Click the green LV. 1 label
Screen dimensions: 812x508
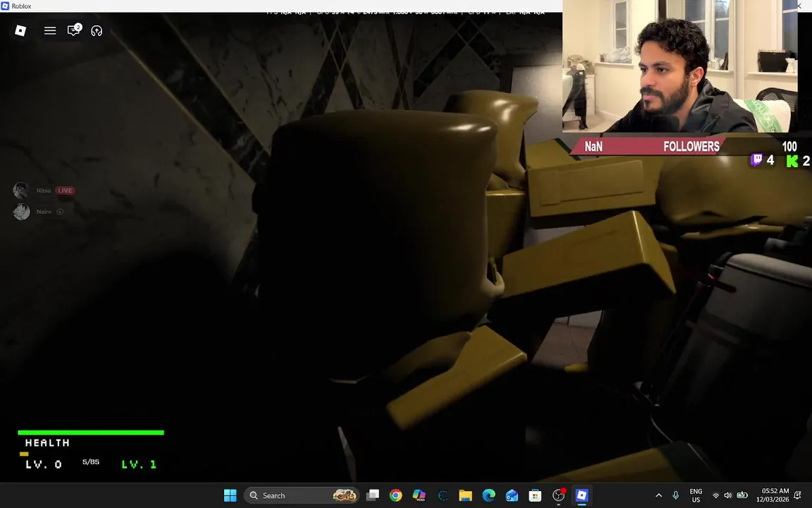click(x=139, y=464)
